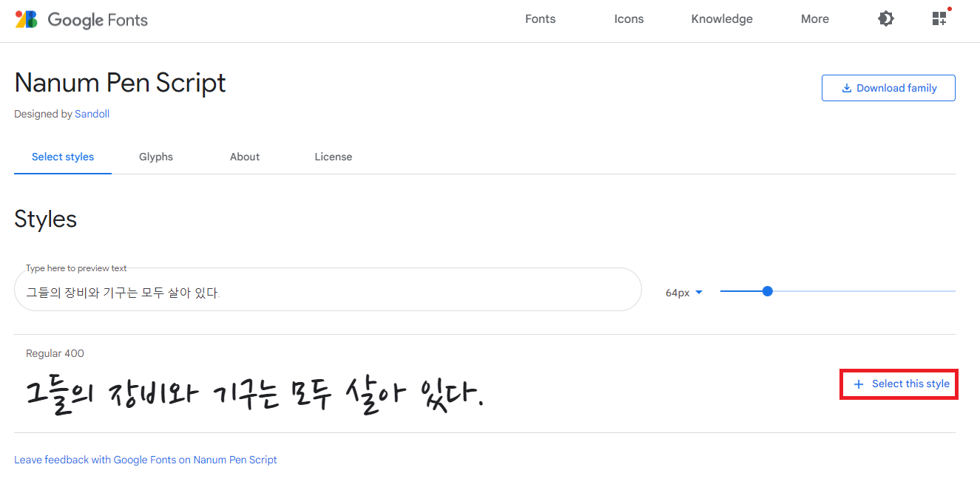This screenshot has height=487, width=980.
Task: Switch to the About tab
Action: tap(245, 157)
